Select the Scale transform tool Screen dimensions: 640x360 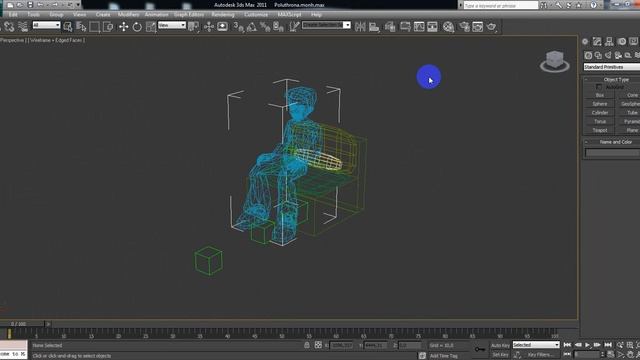click(x=151, y=27)
